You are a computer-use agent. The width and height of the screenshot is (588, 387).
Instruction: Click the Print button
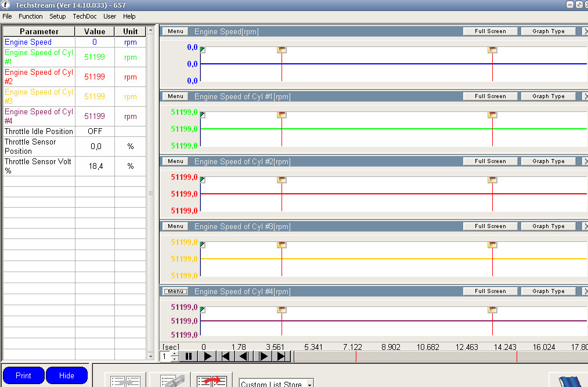(23, 375)
